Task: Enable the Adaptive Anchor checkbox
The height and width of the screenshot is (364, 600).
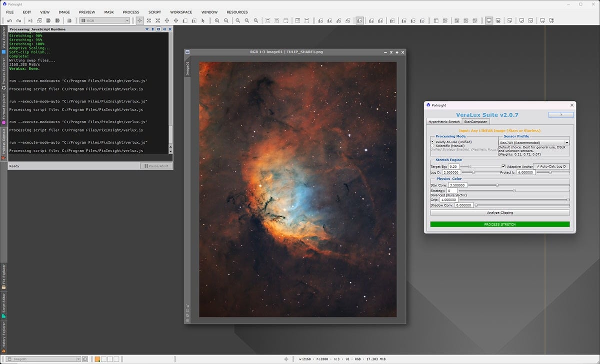Action: [x=503, y=166]
